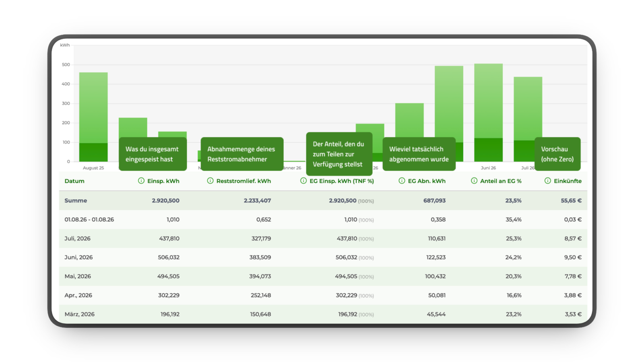
Task: Click info icon next to EG Abn. kWh
Action: (402, 181)
